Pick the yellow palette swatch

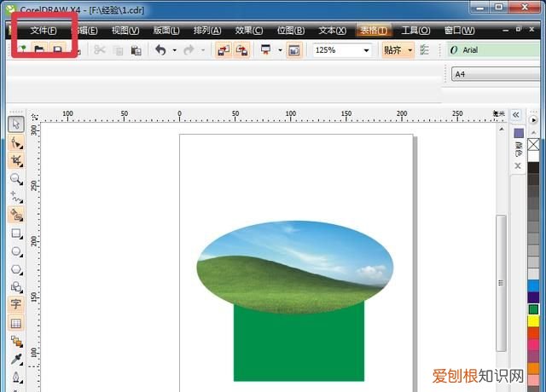(x=533, y=321)
